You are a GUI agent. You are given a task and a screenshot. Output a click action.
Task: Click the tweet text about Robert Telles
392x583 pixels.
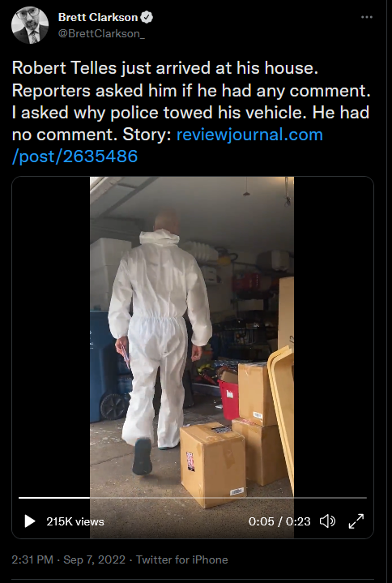point(191,101)
